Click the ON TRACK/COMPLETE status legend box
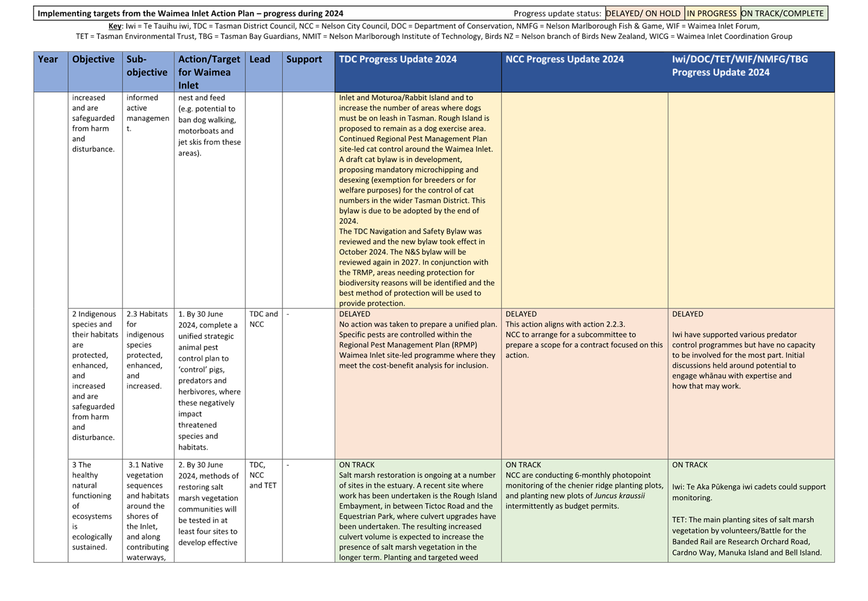 pyautogui.click(x=784, y=13)
